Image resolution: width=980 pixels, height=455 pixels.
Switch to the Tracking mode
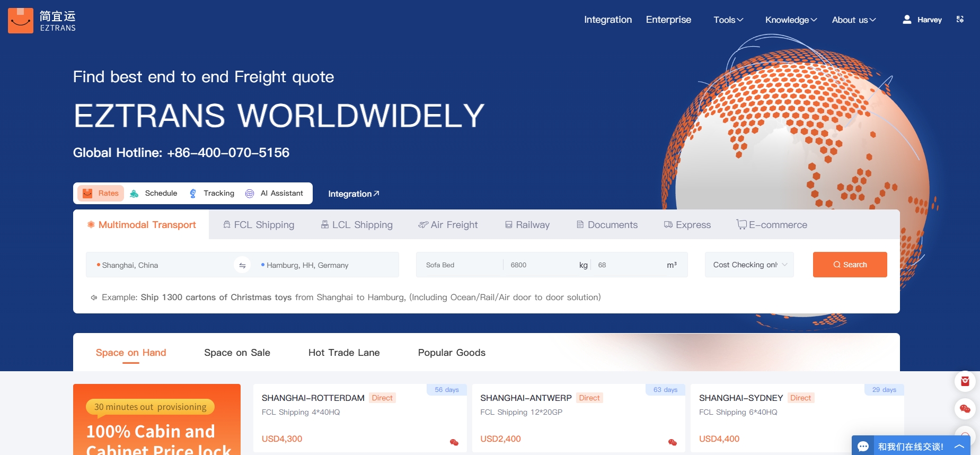click(x=212, y=194)
